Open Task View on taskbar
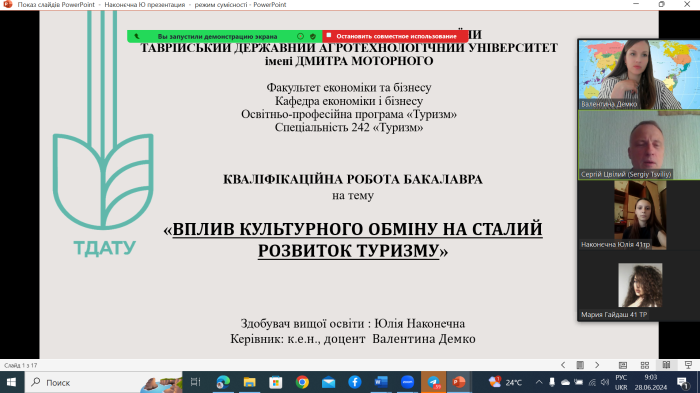 click(196, 382)
